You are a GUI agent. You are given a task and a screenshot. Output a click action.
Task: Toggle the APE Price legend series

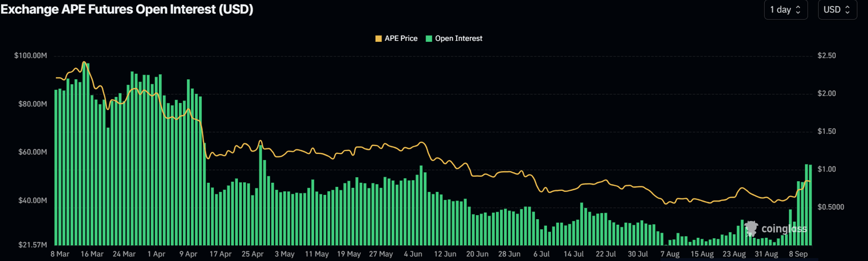[396, 38]
